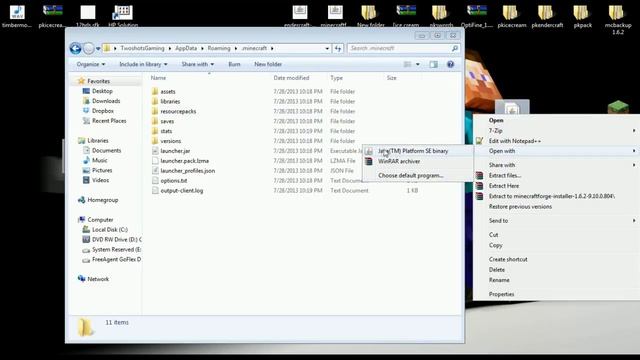The image size is (640, 360).
Task: Select Favorites in the navigation pane
Action: pos(98,81)
